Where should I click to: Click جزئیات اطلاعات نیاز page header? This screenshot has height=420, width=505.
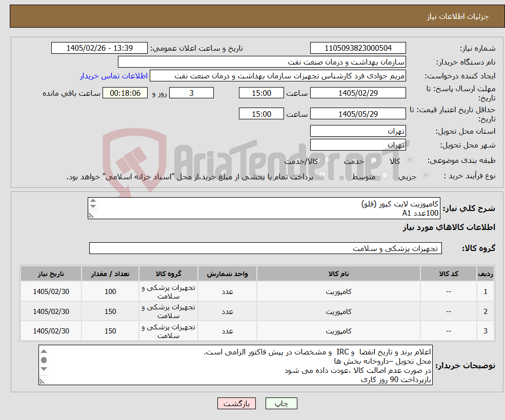458,16
